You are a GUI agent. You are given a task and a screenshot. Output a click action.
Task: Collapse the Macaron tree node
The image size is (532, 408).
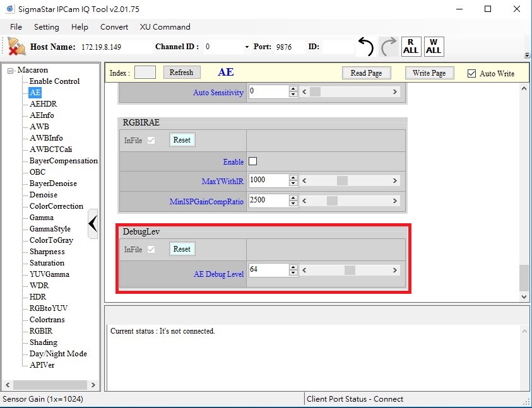pyautogui.click(x=11, y=70)
